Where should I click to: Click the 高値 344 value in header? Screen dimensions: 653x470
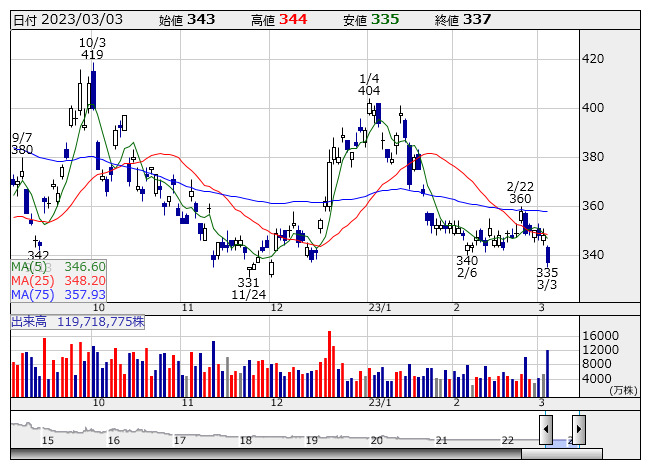pos(279,20)
